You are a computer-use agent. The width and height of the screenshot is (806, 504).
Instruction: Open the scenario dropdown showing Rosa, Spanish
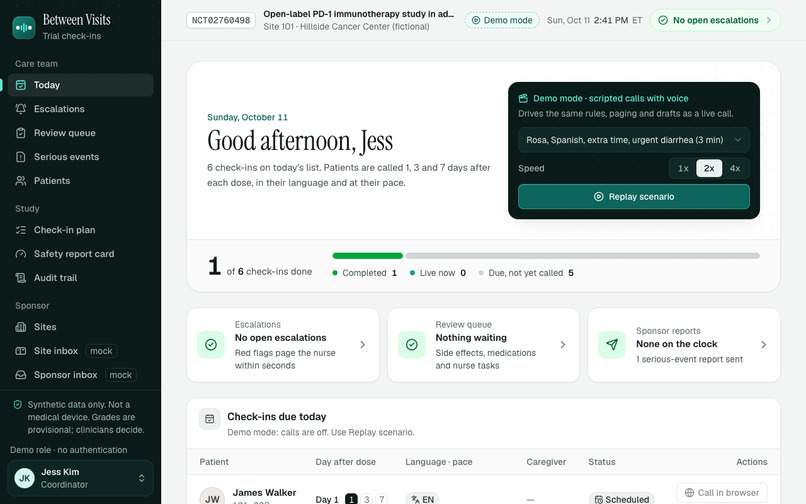pyautogui.click(x=634, y=140)
